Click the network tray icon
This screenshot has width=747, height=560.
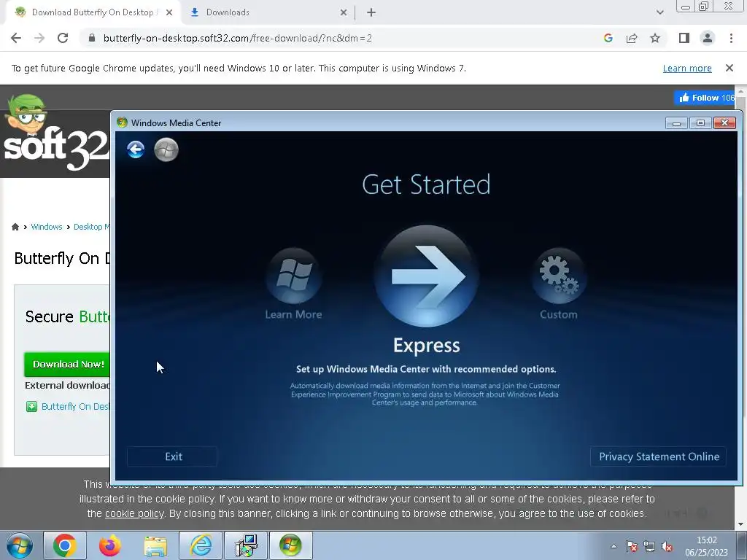(x=649, y=546)
